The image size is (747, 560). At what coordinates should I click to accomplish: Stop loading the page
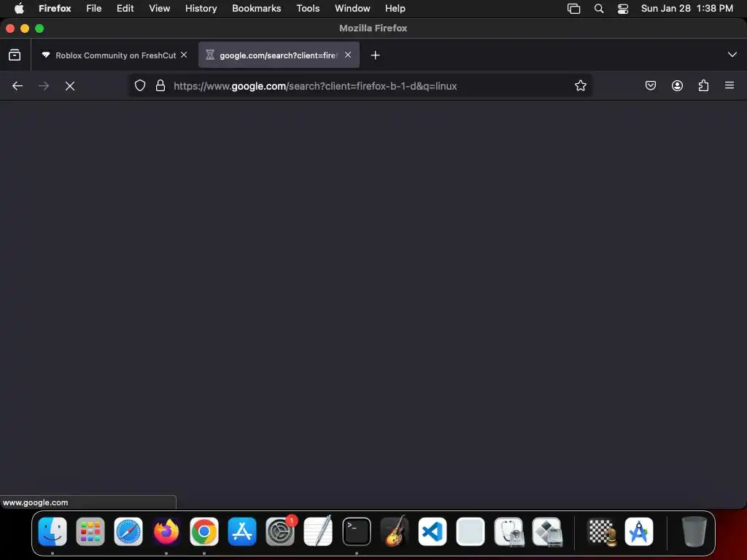point(70,86)
